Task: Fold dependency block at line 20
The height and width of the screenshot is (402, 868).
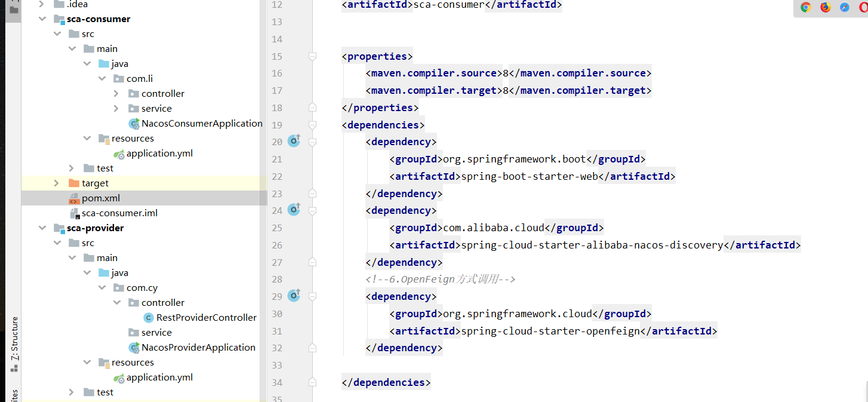Action: 312,142
